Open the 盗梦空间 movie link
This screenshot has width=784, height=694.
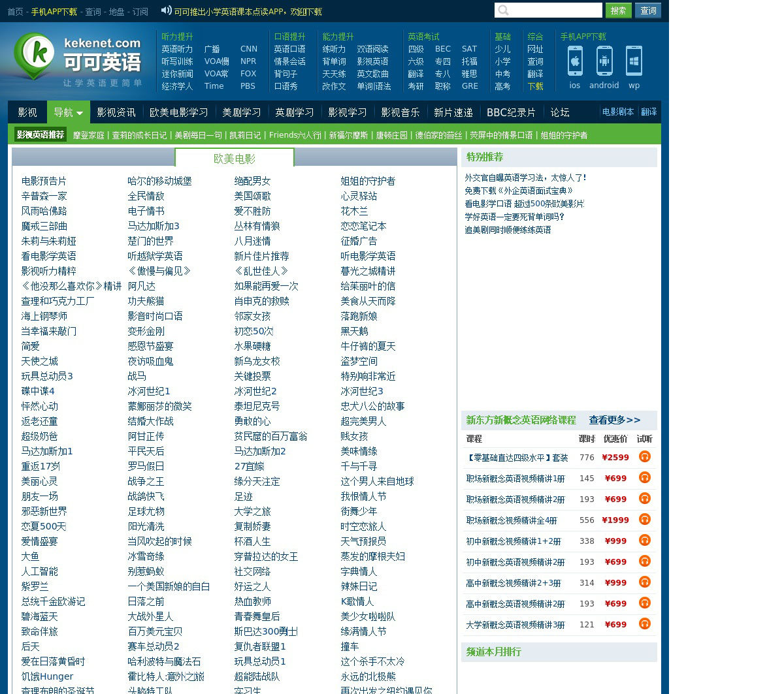pos(359,361)
